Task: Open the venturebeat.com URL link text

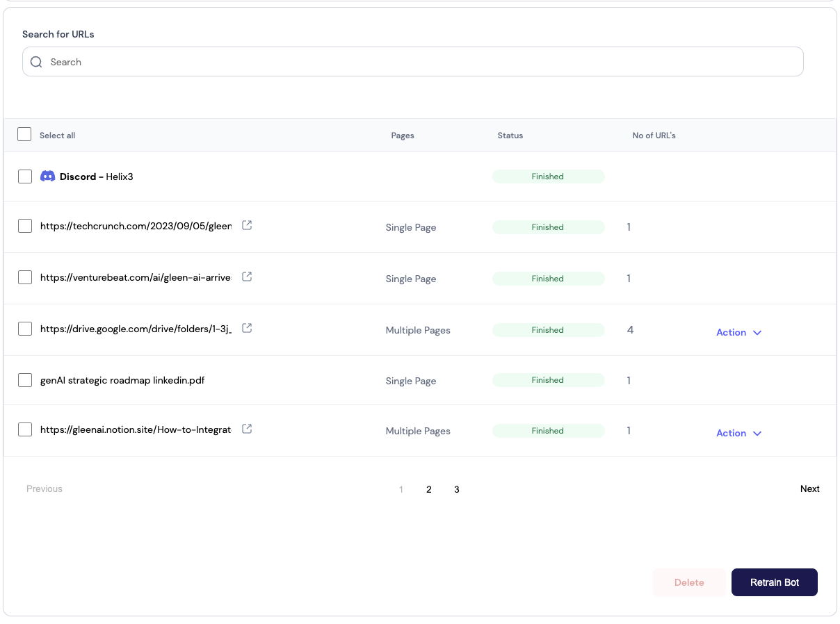Action: click(136, 277)
